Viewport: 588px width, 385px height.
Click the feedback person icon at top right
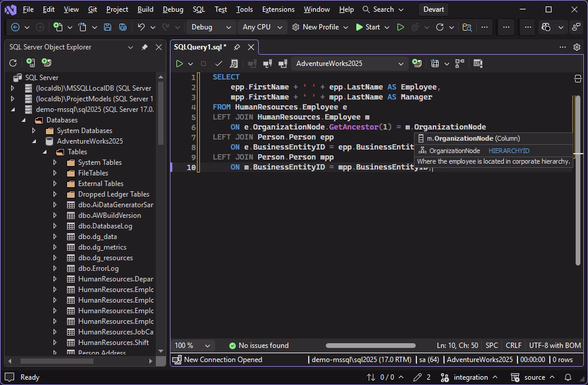[x=576, y=27]
